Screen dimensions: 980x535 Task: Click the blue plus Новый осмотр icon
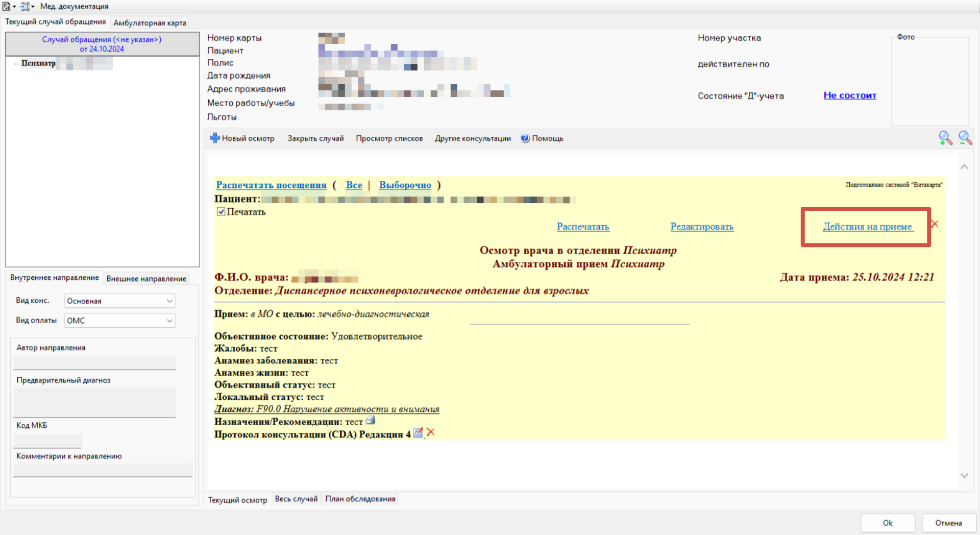click(x=215, y=138)
